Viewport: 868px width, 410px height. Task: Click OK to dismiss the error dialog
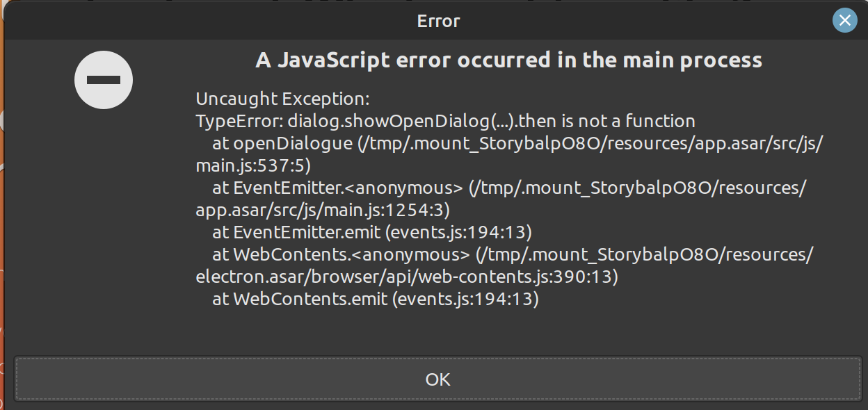coord(437,379)
